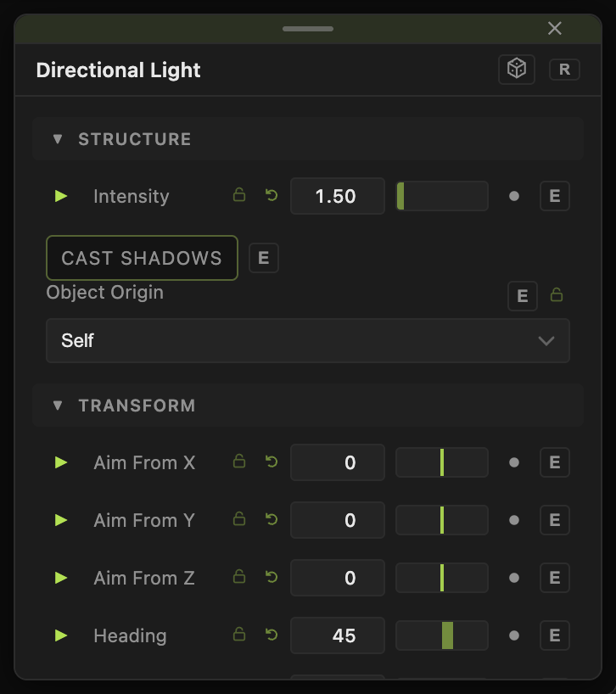
Task: Toggle the Object Origin lock icon
Action: click(x=557, y=294)
